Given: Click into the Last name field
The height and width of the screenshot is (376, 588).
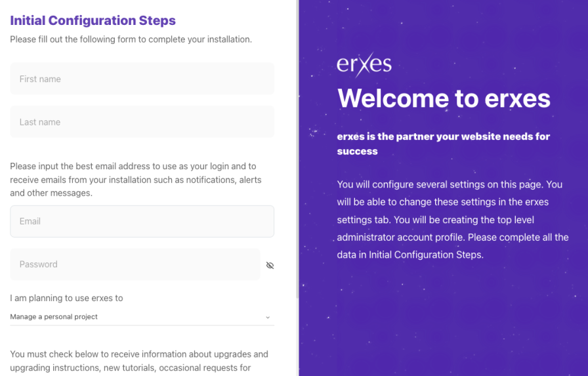Looking at the screenshot, I should pyautogui.click(x=142, y=122).
